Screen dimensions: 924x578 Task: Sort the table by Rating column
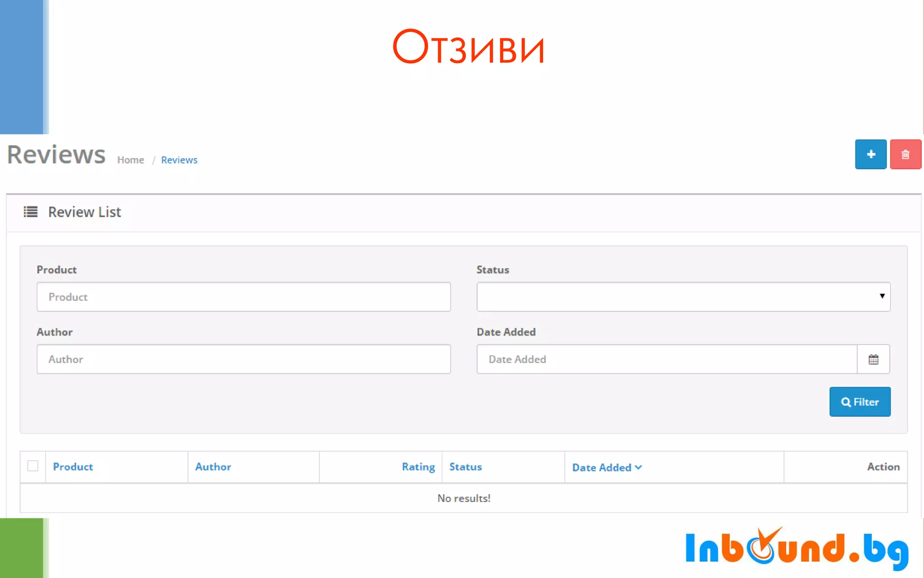coord(418,467)
